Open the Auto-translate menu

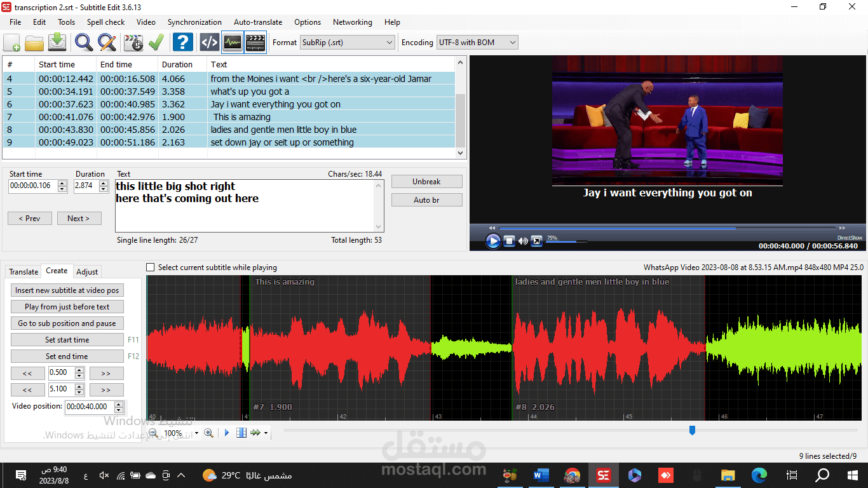[258, 22]
